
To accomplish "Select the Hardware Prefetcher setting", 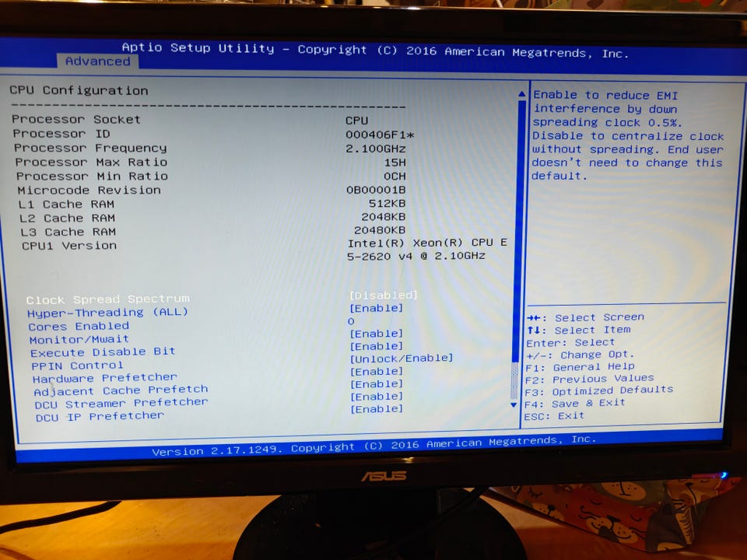I will [105, 378].
